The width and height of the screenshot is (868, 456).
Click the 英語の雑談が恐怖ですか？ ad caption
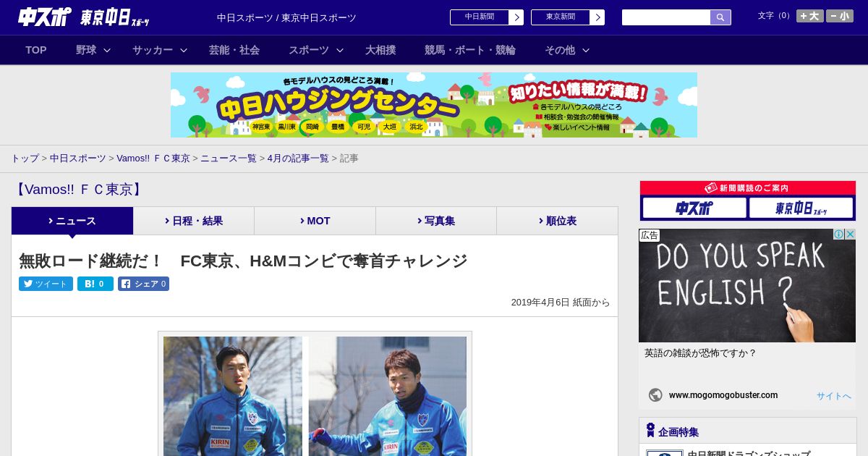(700, 353)
